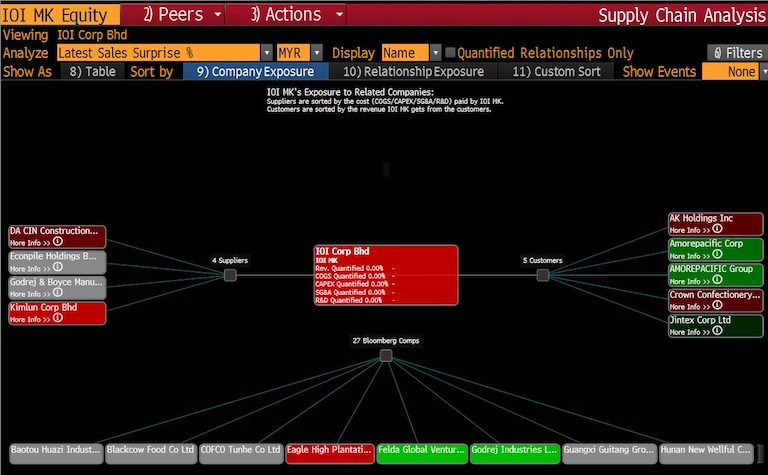Switch to 8) Table view
Screen dimensions: 768x475
tap(92, 71)
